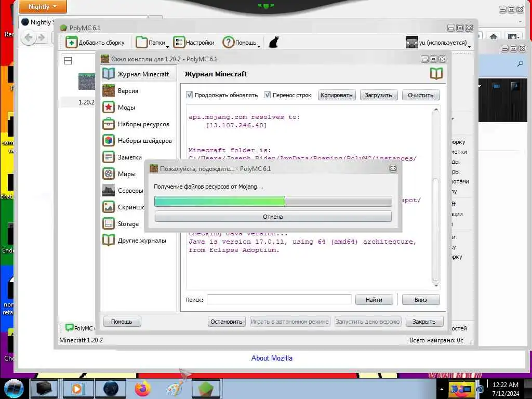
Task: Open the Скриншоты page in sidebar
Action: pos(124,207)
